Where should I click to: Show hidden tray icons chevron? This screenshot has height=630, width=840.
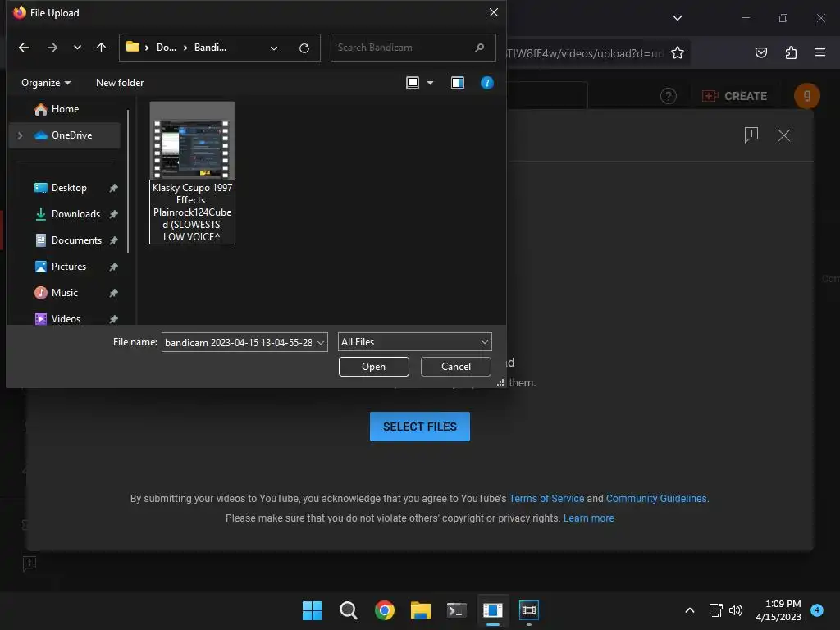[x=689, y=610]
